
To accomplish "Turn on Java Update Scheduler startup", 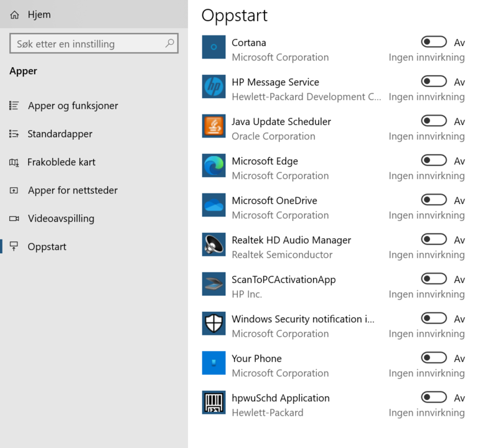I will [434, 121].
